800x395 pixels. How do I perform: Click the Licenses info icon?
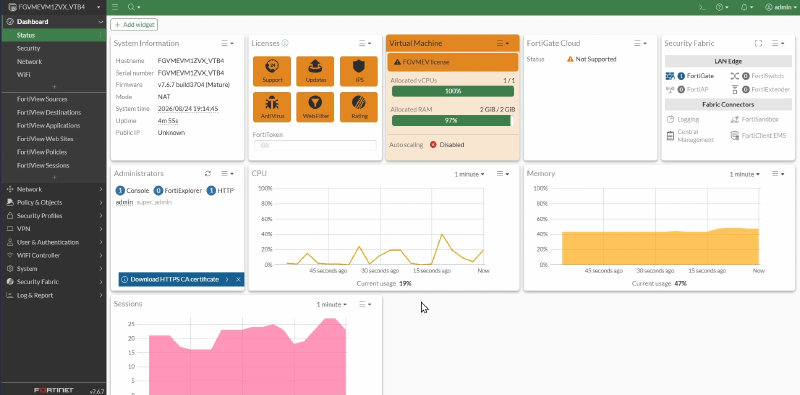coord(285,43)
